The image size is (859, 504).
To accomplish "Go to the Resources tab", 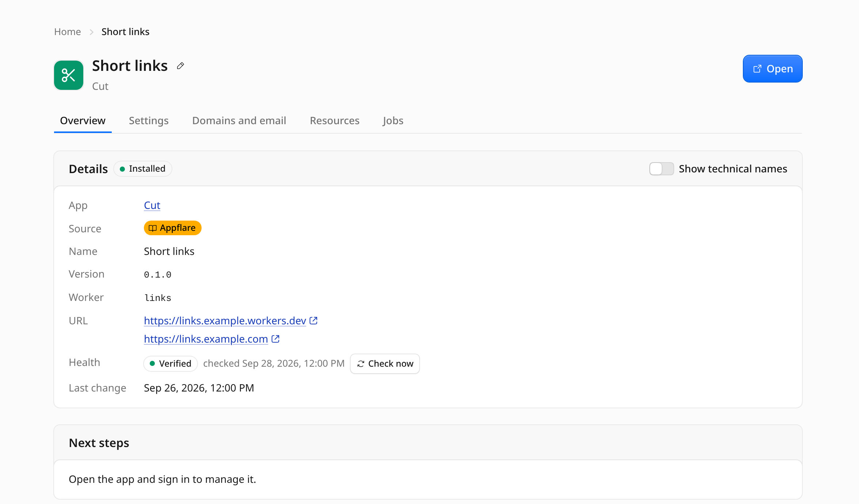I will 335,121.
